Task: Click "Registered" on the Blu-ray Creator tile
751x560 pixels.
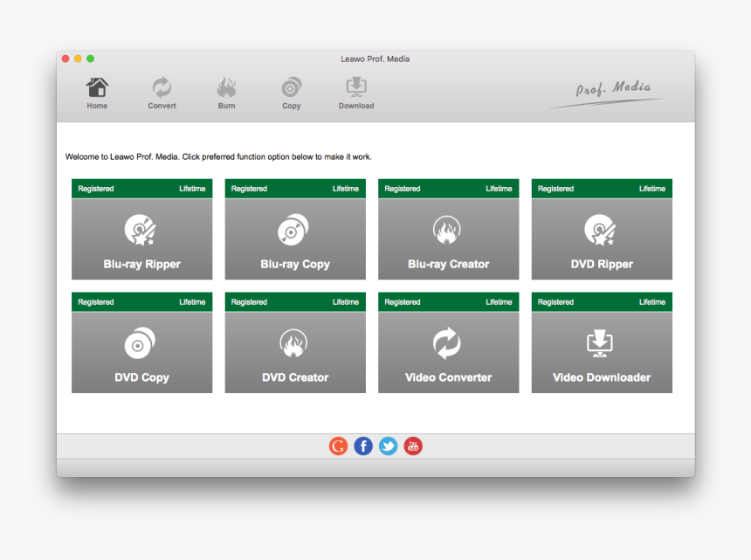Action: 403,189
